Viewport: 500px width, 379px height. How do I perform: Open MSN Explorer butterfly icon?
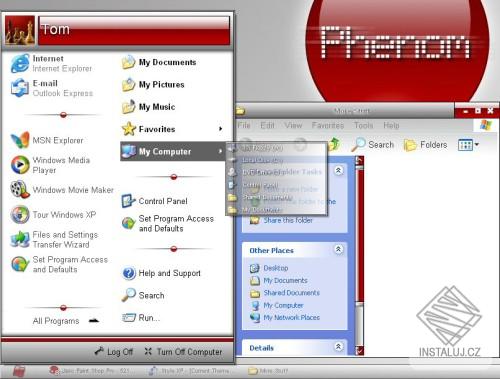tap(20, 140)
